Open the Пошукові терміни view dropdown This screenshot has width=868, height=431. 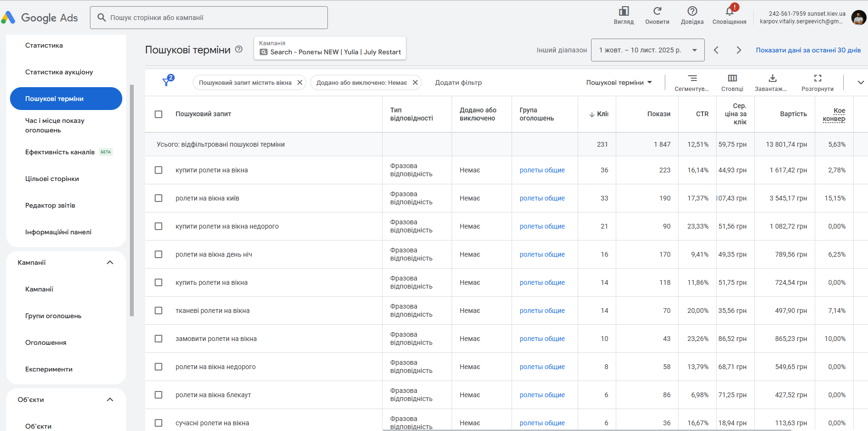[x=619, y=82]
